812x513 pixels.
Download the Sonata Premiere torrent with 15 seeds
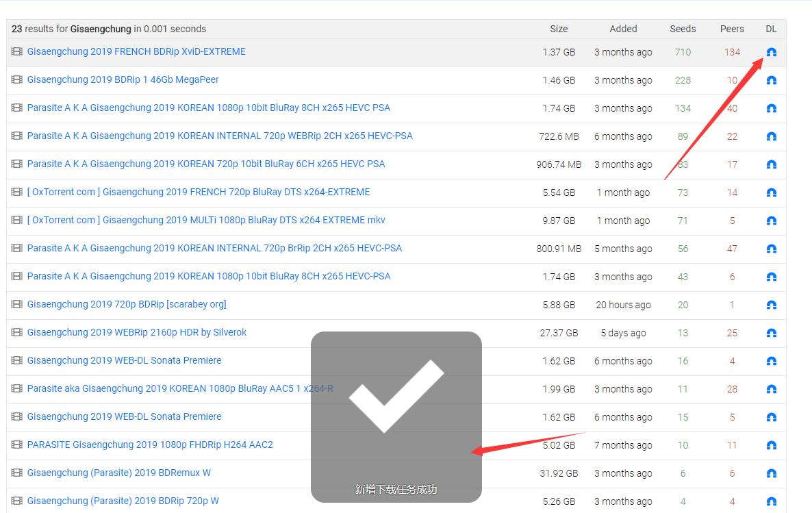771,417
